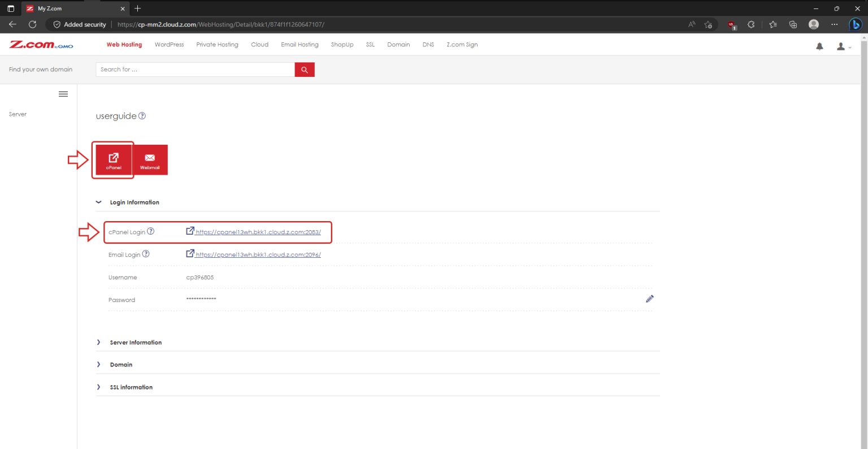The height and width of the screenshot is (449, 868).
Task: Click the browser favorites star icon
Action: [708, 24]
